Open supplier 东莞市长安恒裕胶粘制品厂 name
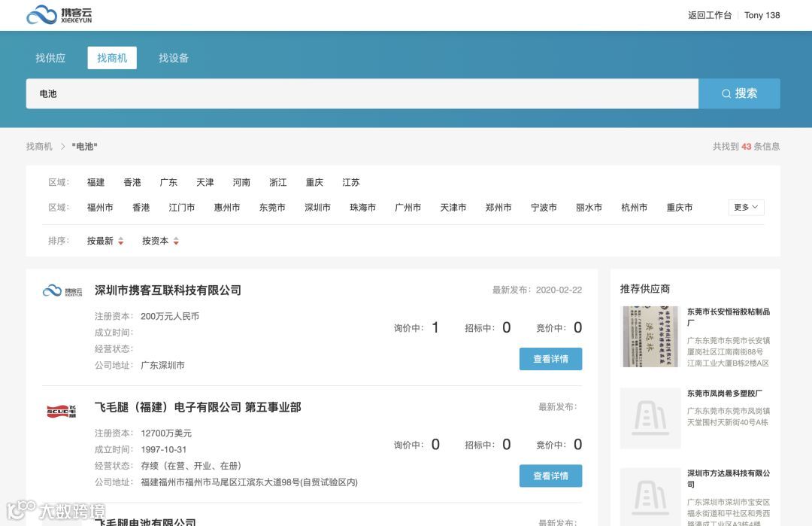 pyautogui.click(x=728, y=317)
